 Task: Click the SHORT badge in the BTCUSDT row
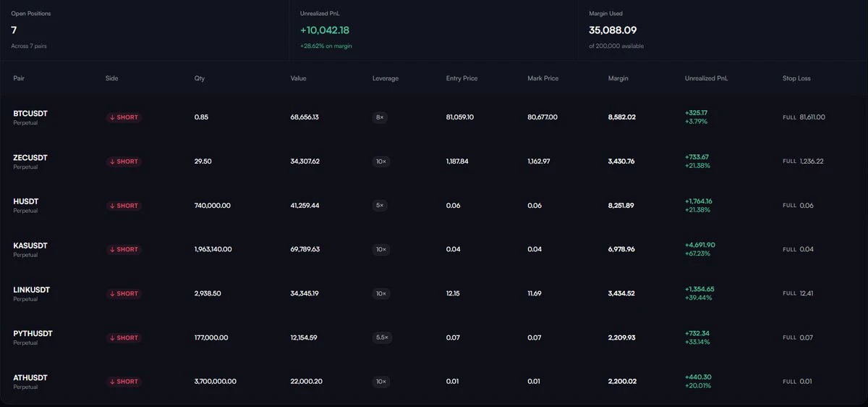point(124,117)
